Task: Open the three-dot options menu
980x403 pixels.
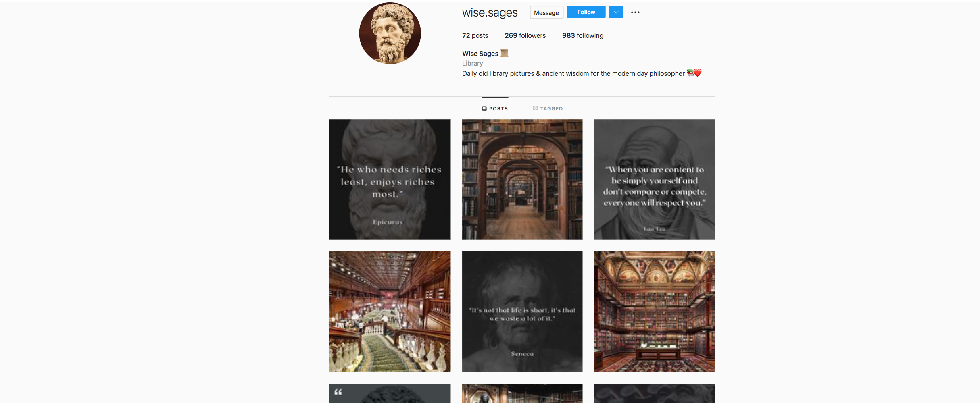Action: 635,12
